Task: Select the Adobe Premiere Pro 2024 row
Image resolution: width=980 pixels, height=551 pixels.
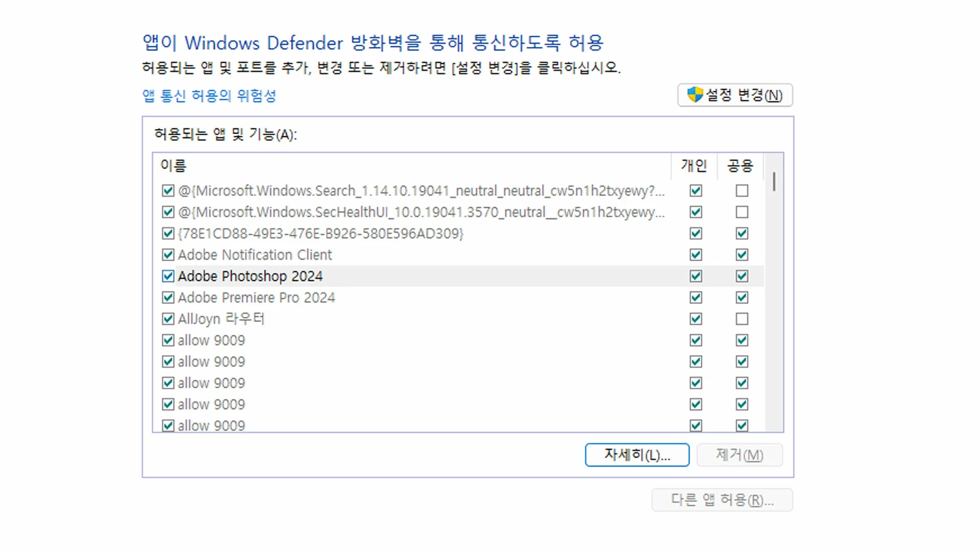Action: (256, 297)
